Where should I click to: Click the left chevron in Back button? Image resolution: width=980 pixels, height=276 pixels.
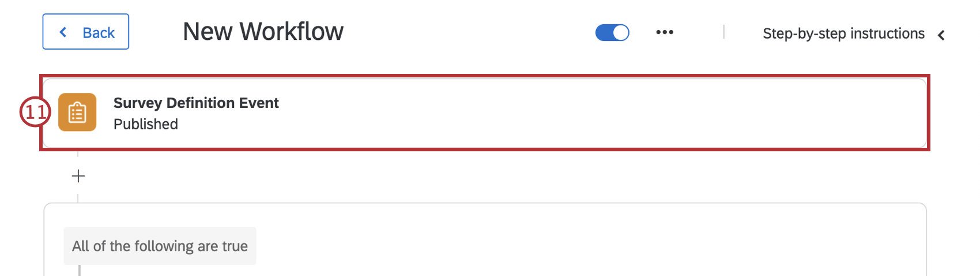(x=63, y=32)
